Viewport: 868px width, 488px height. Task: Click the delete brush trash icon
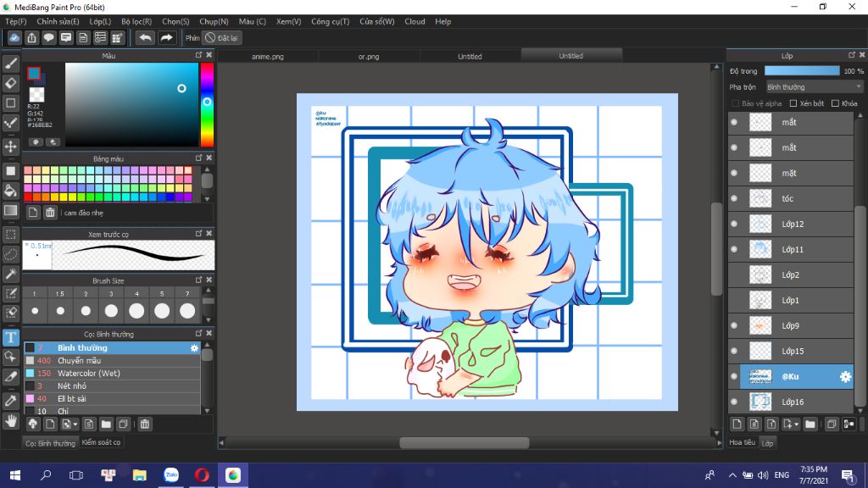point(144,424)
